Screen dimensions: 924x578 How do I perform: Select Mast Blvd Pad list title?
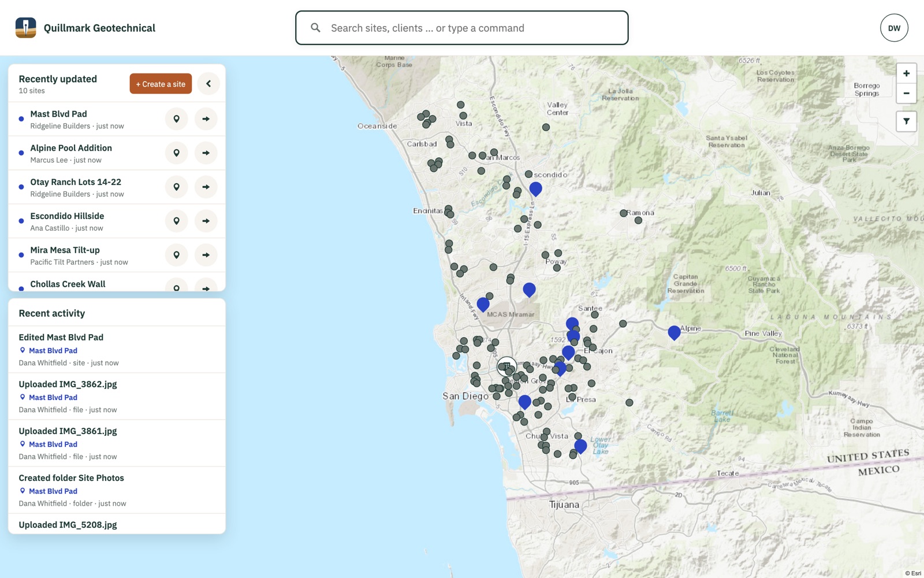pyautogui.click(x=58, y=114)
